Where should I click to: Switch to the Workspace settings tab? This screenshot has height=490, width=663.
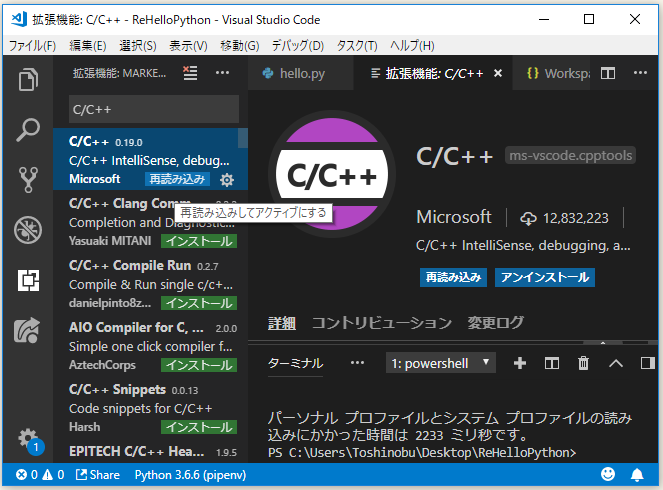[552, 74]
